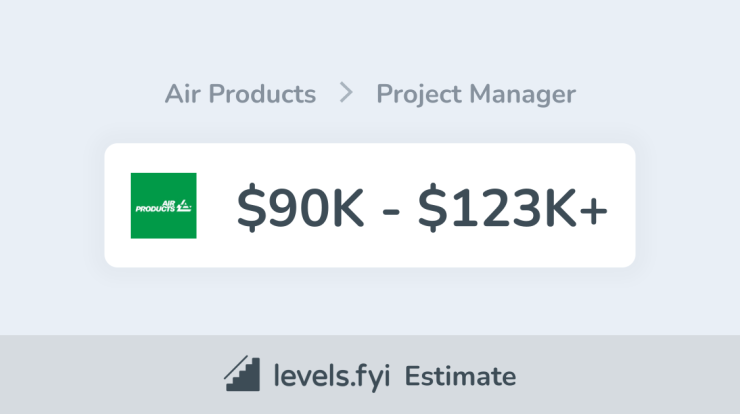The width and height of the screenshot is (740, 414).
Task: Click the Estimate label in footer
Action: (x=460, y=376)
